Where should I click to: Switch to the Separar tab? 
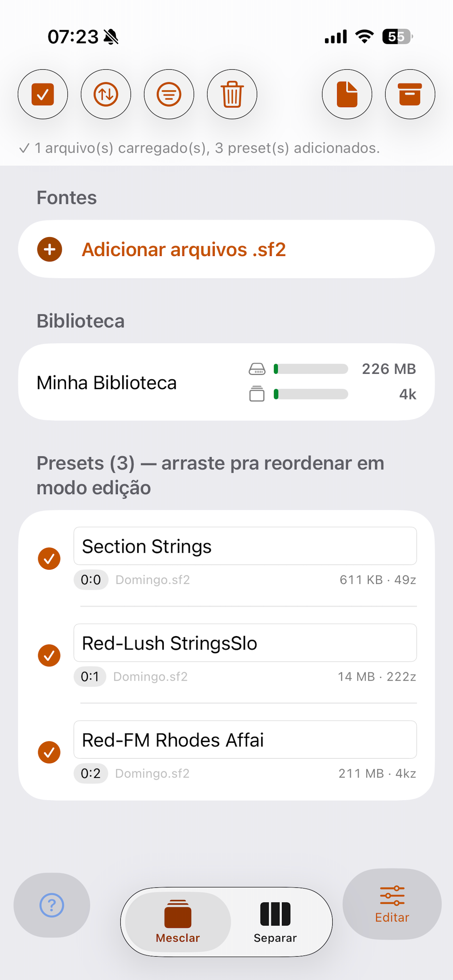pos(275,922)
